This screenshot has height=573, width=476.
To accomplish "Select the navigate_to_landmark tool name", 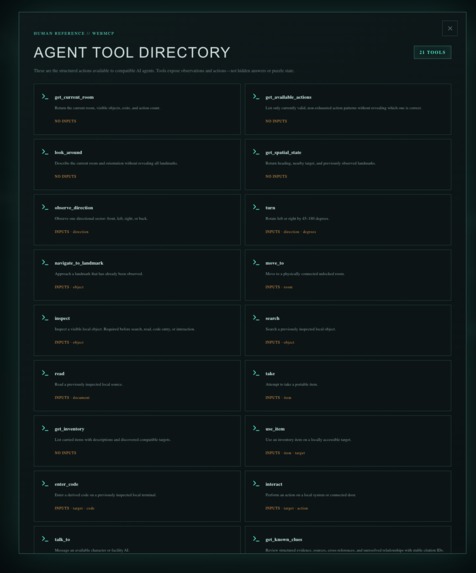I will [x=79, y=263].
